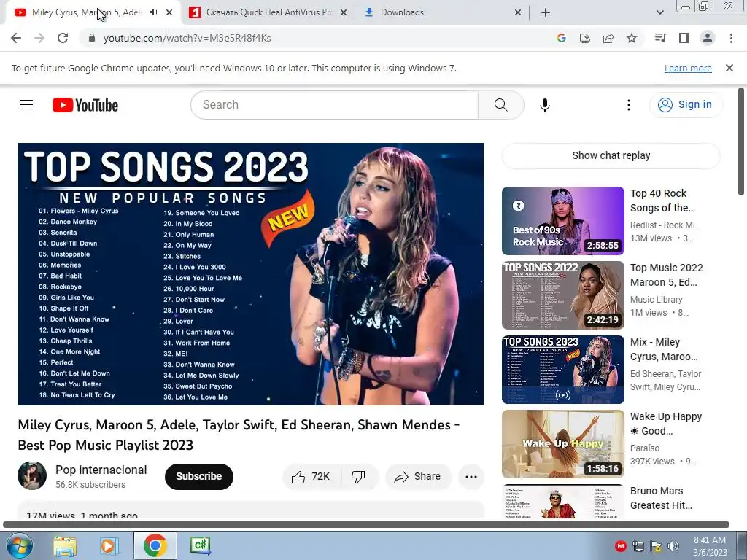Image resolution: width=747 pixels, height=560 pixels.
Task: Open Pop internacional channel name
Action: click(x=101, y=470)
